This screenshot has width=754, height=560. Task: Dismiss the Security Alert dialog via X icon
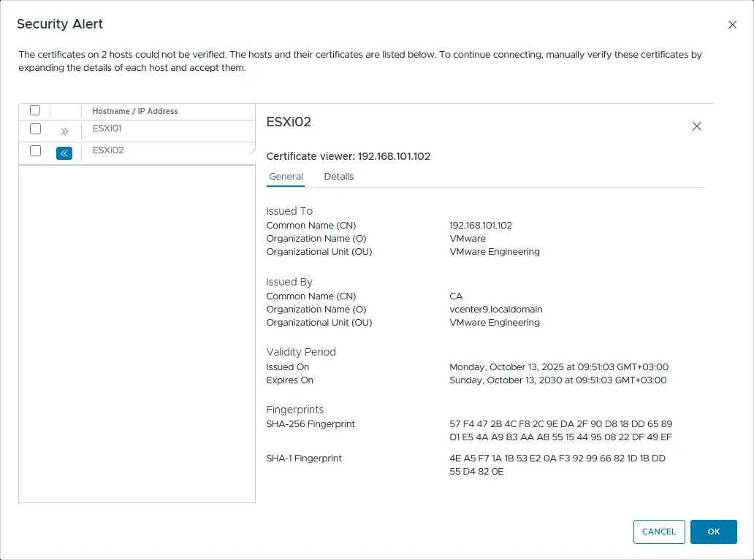coord(733,24)
